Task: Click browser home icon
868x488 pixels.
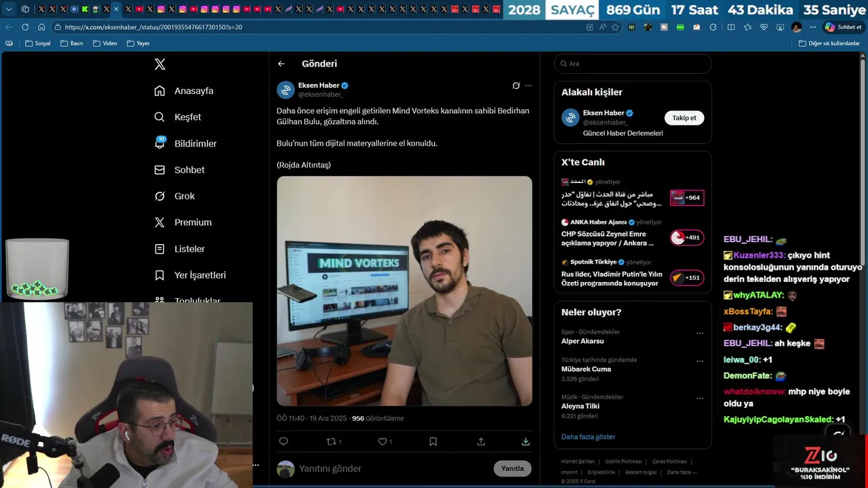Action: click(41, 27)
